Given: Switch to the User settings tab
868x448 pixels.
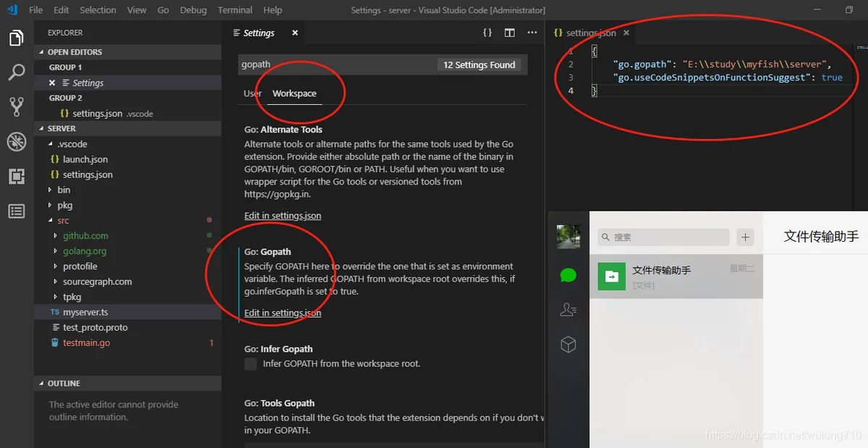Looking at the screenshot, I should click(x=252, y=93).
